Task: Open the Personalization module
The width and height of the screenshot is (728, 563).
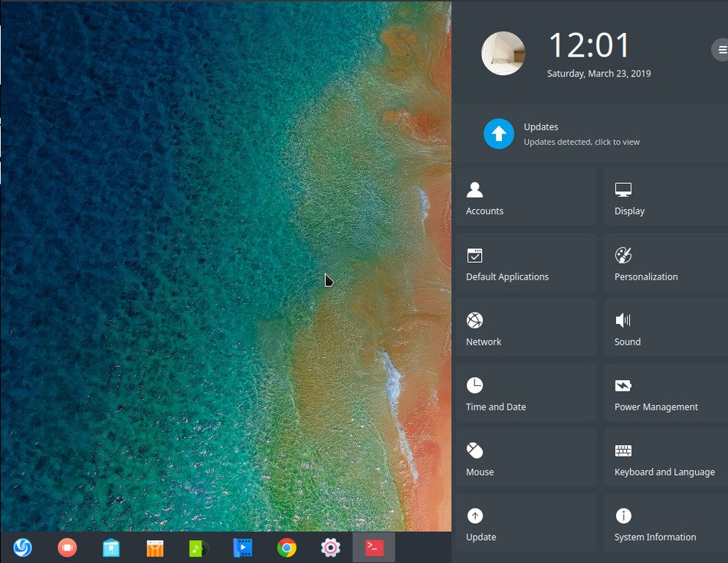Action: 659,262
